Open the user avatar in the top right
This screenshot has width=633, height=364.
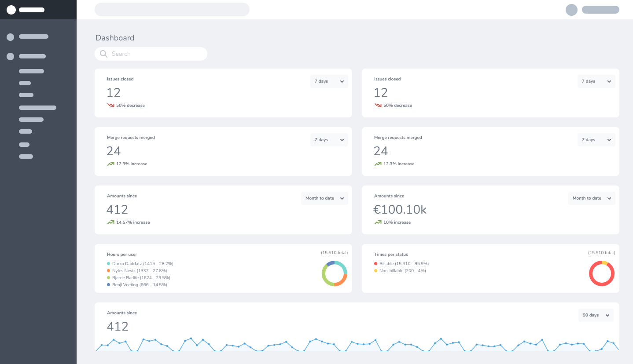coord(571,10)
